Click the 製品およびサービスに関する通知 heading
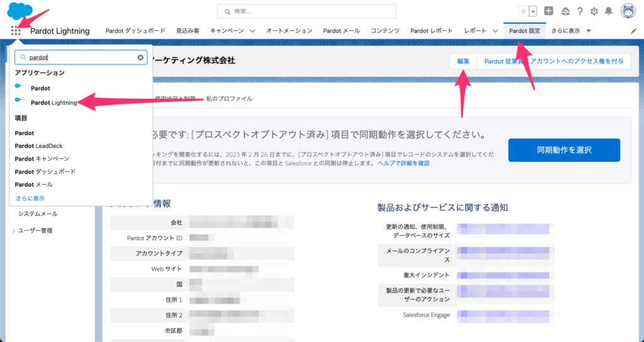 443,207
